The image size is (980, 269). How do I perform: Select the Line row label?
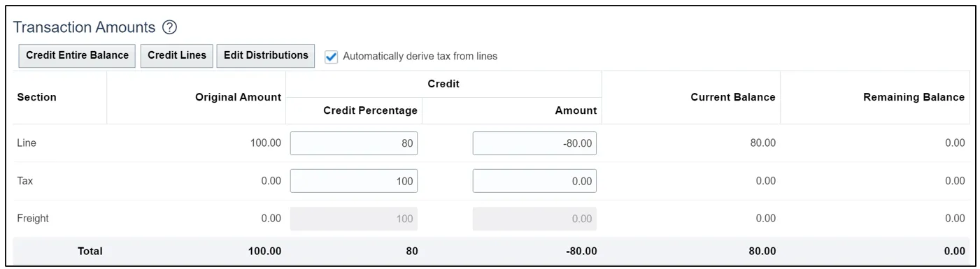pyautogui.click(x=27, y=143)
